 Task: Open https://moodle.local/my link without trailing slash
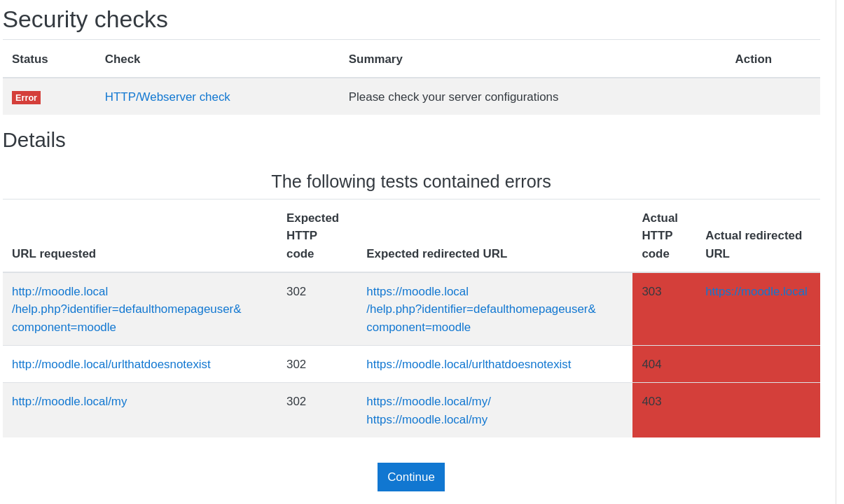[x=427, y=419]
